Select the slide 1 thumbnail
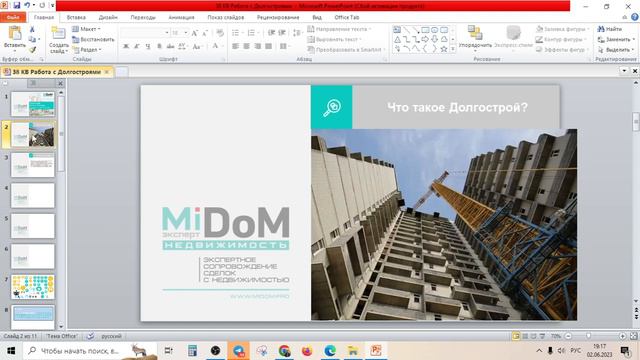Image resolution: width=640 pixels, height=360 pixels. [33, 104]
